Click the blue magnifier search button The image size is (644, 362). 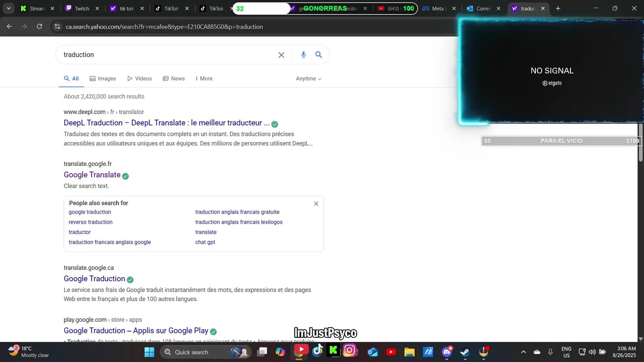point(318,55)
